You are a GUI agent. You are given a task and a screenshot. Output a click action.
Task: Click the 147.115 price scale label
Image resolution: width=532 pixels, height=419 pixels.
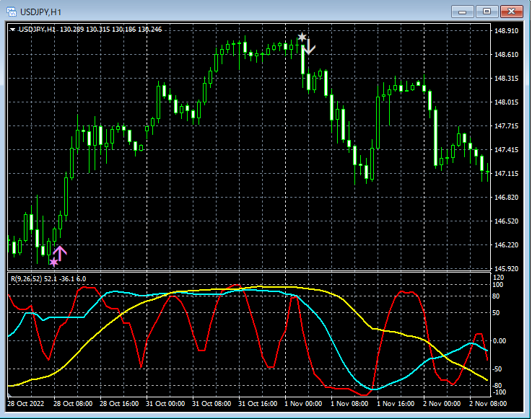[x=507, y=174]
